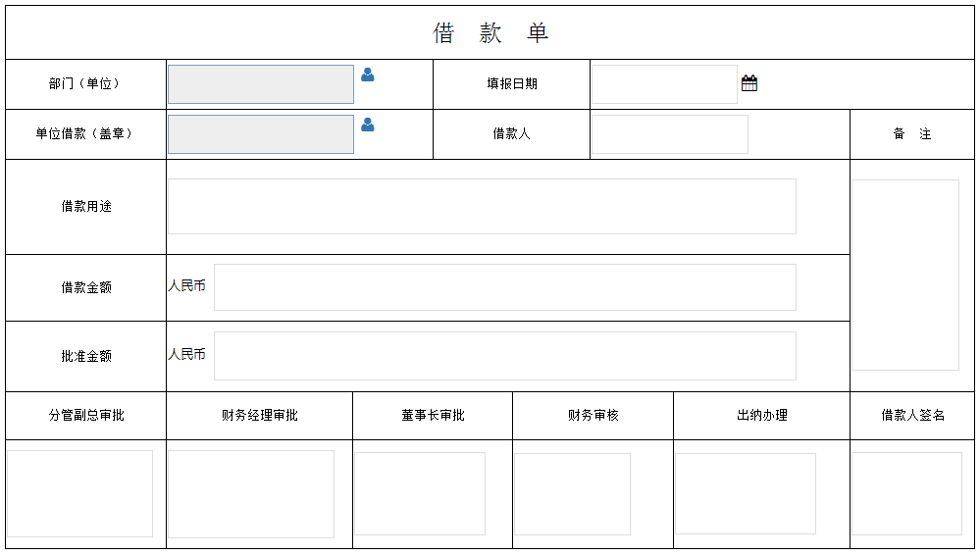The height and width of the screenshot is (556, 980).
Task: Focus the 借款金额 人民币 amount field
Action: [x=505, y=287]
